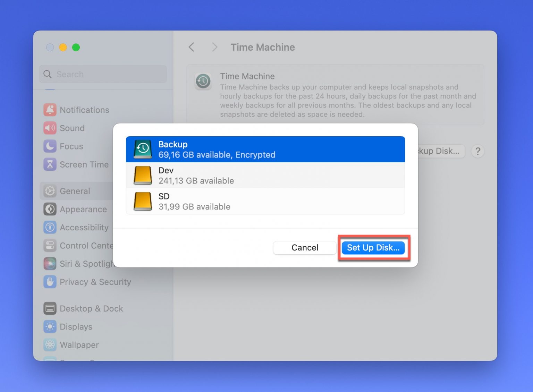Click the Time Machine help question mark
This screenshot has height=392, width=533.
pos(478,151)
